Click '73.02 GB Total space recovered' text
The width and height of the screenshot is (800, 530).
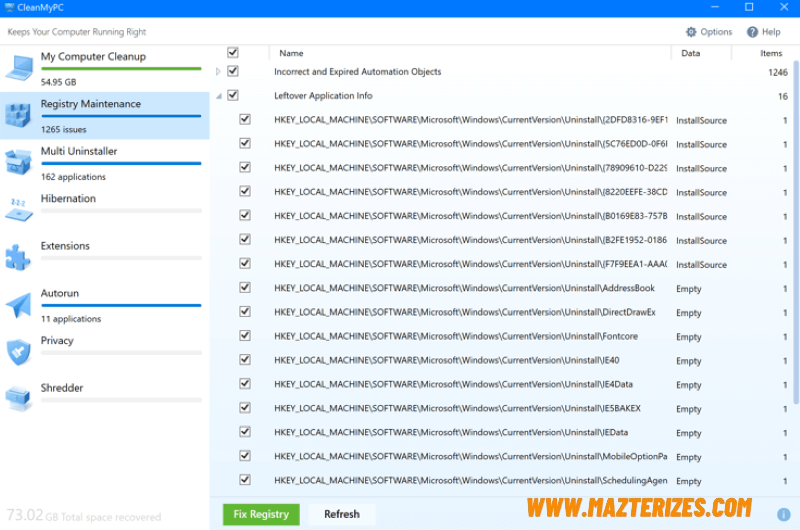(x=84, y=515)
